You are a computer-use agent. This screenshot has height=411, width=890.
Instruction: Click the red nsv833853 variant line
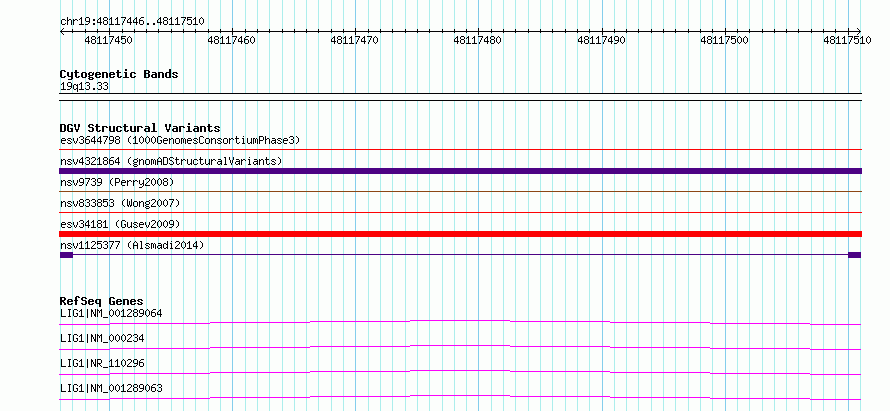coord(460,213)
